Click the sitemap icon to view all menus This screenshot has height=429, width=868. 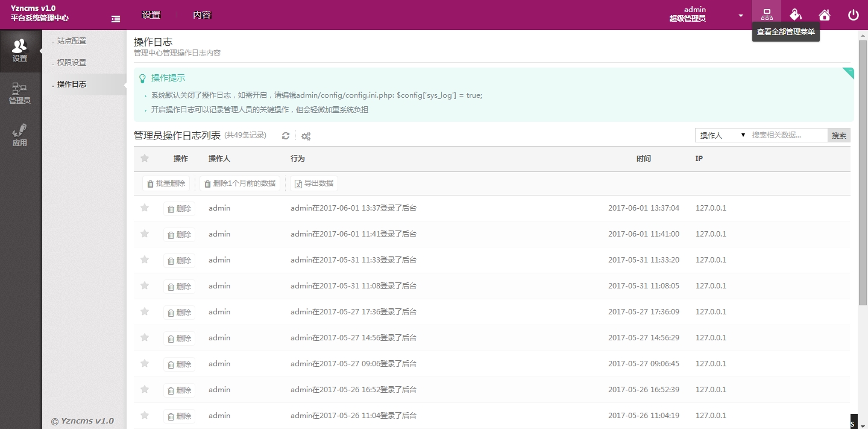click(767, 14)
